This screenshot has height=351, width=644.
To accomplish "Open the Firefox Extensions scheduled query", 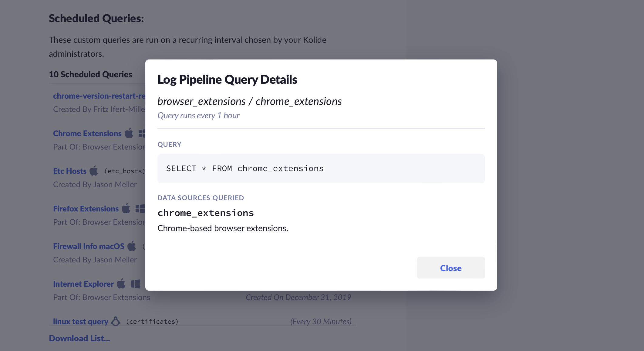I will [x=86, y=209].
